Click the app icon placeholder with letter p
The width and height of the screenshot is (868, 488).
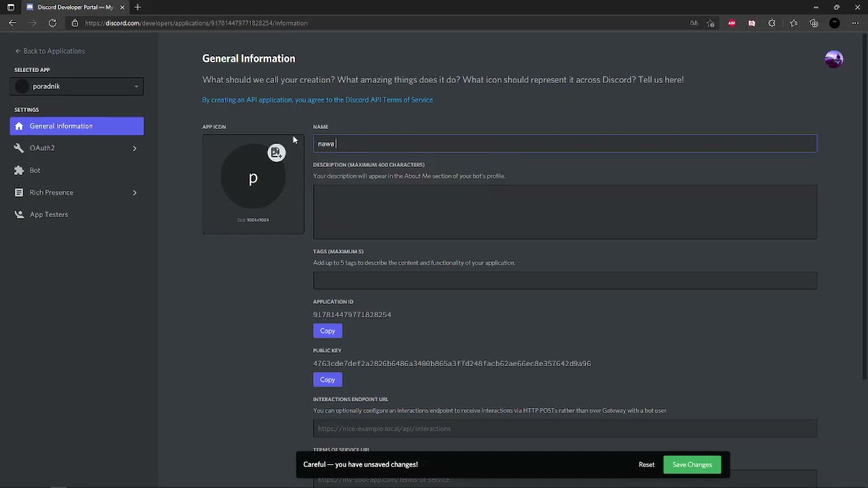pos(253,178)
